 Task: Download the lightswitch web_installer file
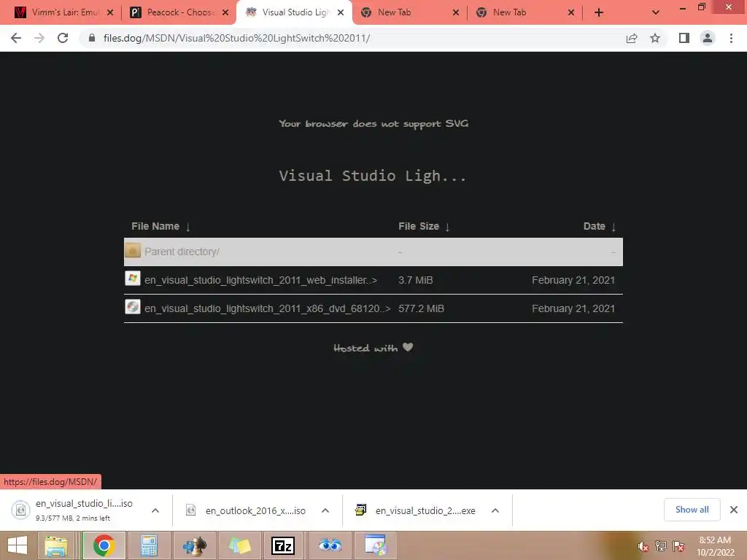tap(260, 280)
